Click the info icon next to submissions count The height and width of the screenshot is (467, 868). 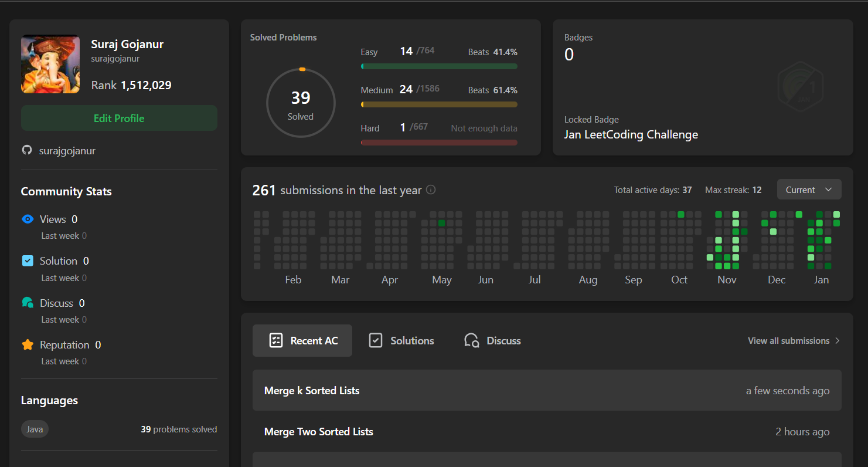click(431, 190)
